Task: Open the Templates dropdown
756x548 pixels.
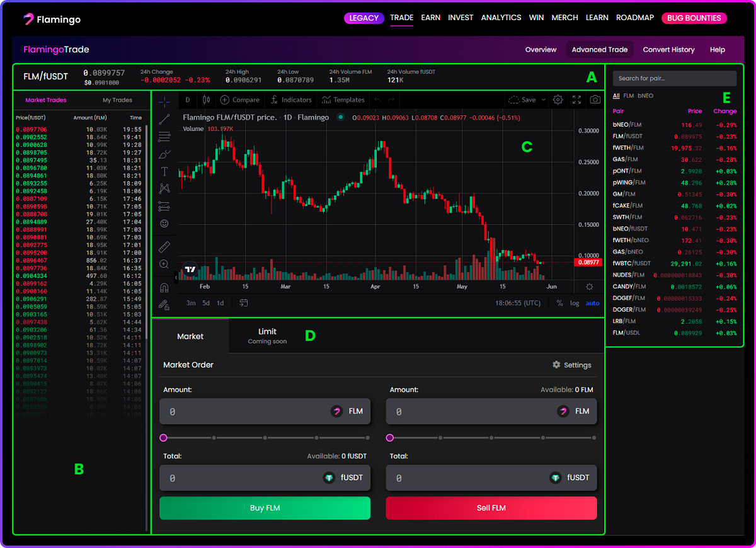Action: 343,100
